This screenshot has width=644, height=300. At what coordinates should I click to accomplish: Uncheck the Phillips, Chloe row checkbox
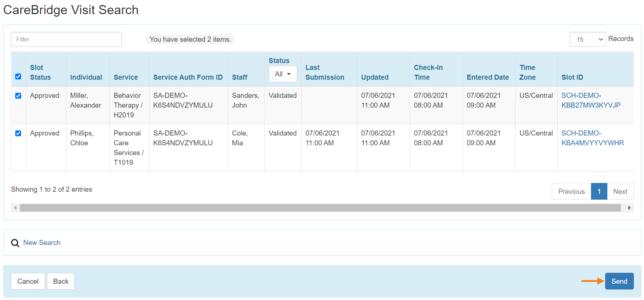18,133
